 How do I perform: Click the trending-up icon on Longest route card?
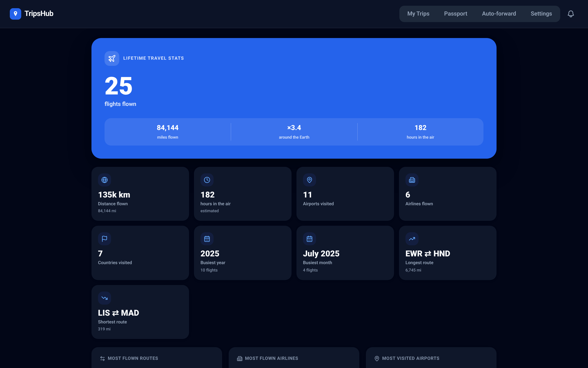coord(412,239)
